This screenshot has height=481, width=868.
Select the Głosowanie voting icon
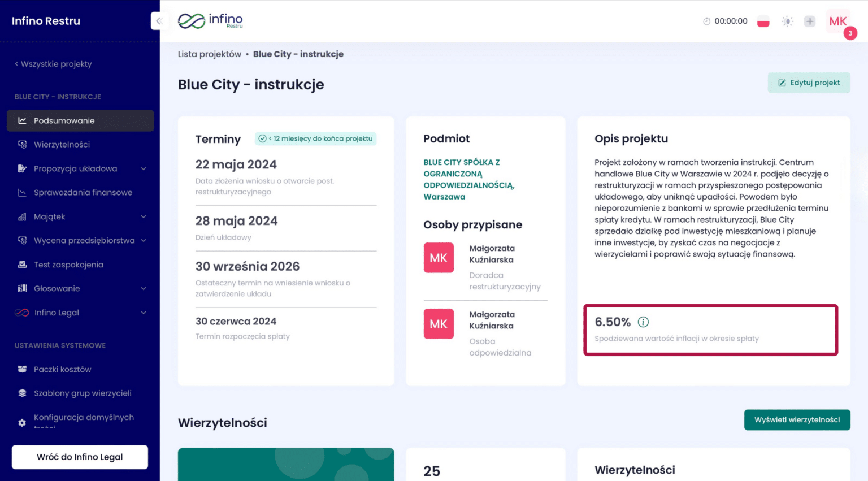[21, 288]
